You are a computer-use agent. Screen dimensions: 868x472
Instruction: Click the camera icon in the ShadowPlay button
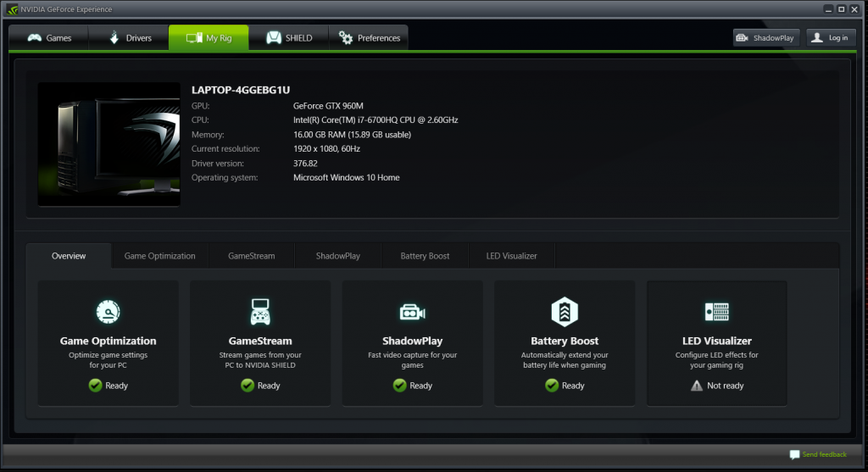click(x=743, y=37)
